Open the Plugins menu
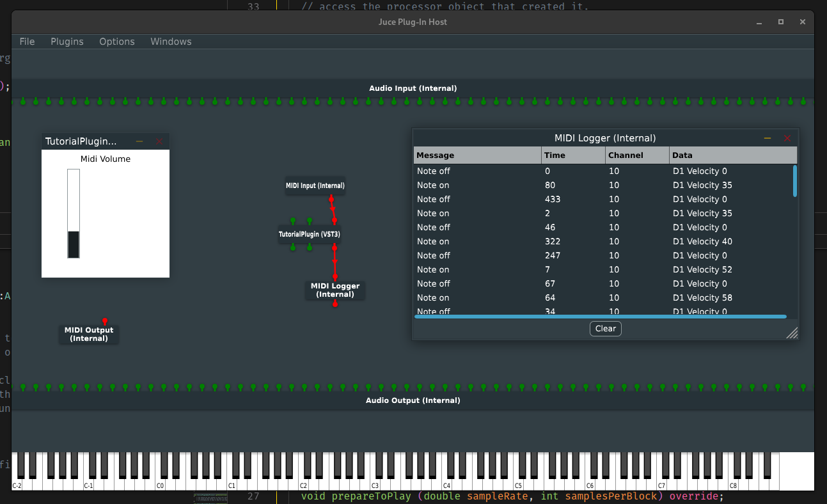The height and width of the screenshot is (504, 827). point(67,42)
